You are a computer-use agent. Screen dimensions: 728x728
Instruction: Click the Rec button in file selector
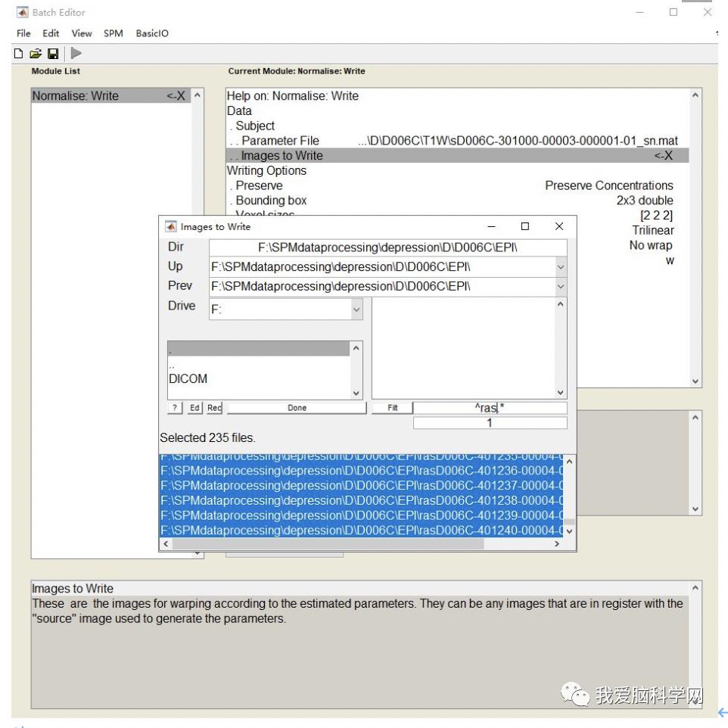(214, 408)
